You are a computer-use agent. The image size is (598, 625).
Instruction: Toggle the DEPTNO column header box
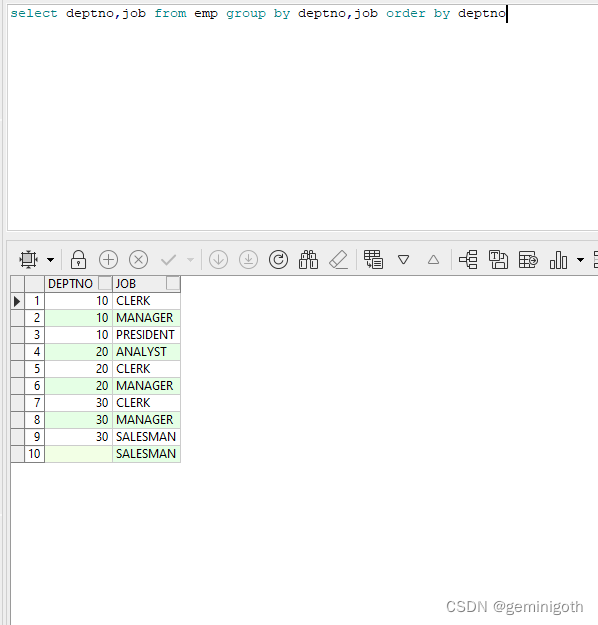(105, 283)
